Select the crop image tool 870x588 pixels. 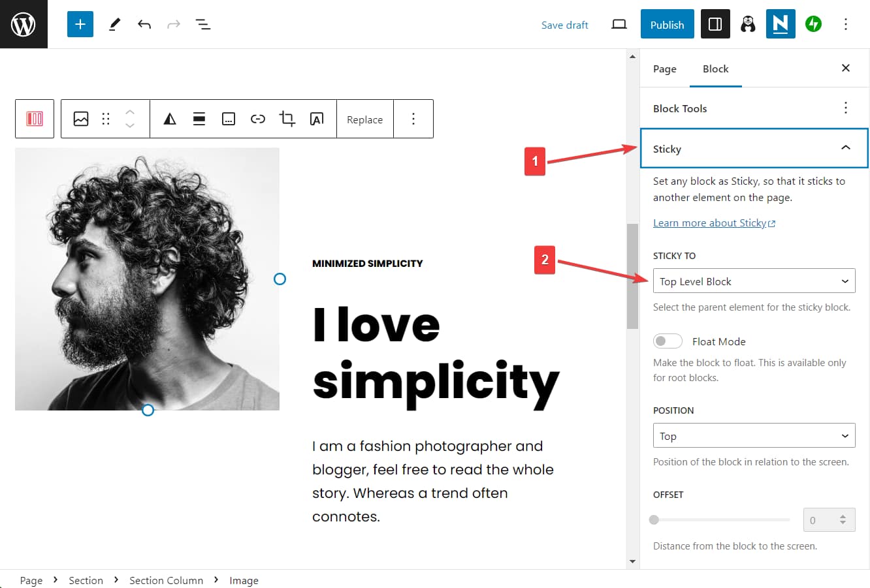[x=287, y=119]
